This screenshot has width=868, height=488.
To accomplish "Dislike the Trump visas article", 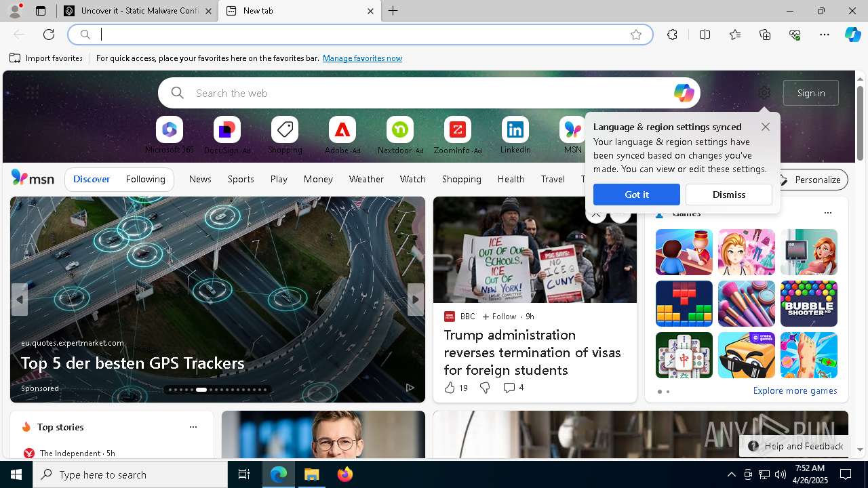I will pyautogui.click(x=485, y=388).
